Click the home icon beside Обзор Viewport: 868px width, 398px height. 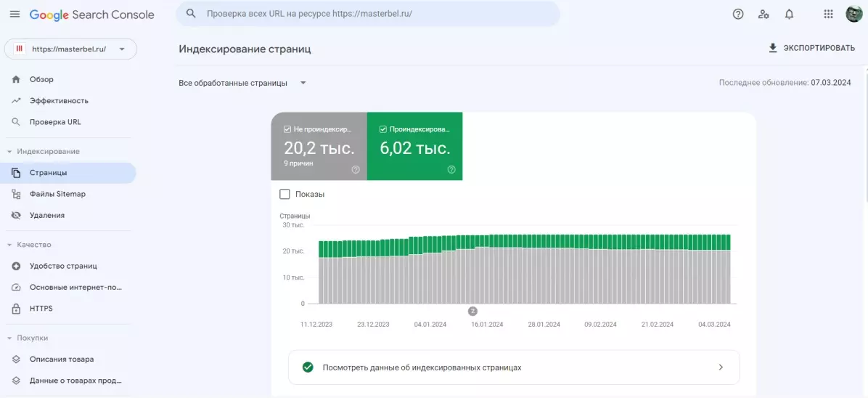pos(16,79)
